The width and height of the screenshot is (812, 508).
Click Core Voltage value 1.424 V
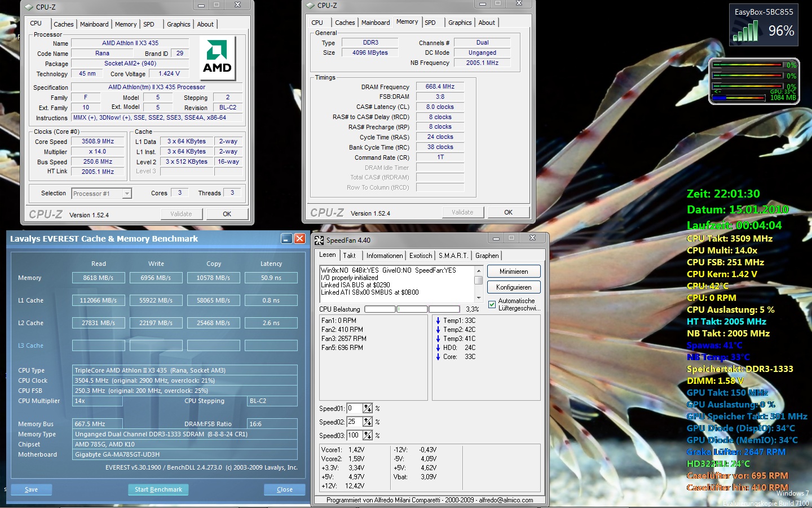click(169, 73)
